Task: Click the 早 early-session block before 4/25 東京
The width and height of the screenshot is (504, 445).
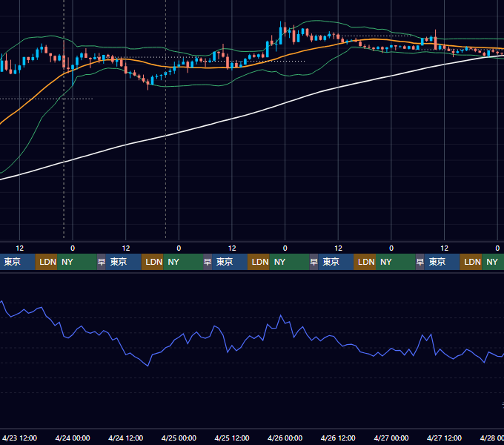Action: click(208, 262)
